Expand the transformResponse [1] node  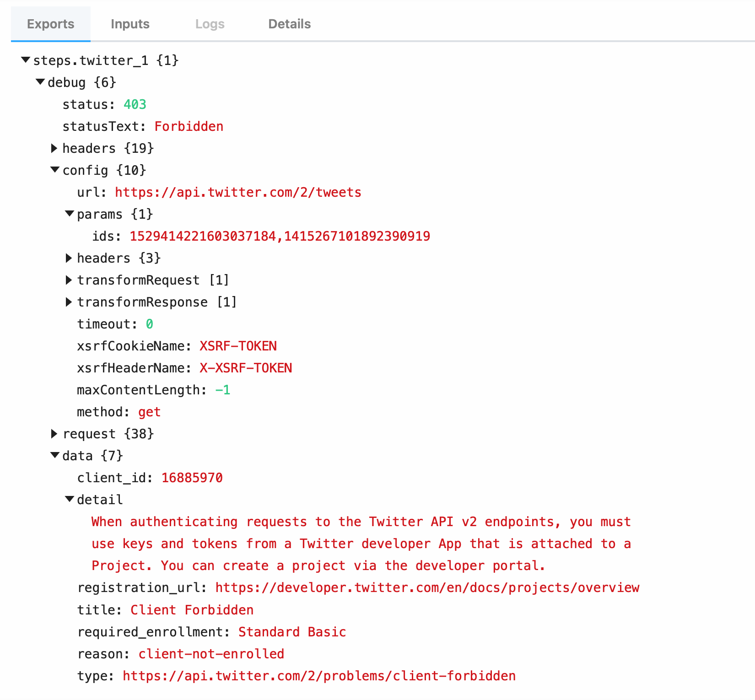click(69, 302)
